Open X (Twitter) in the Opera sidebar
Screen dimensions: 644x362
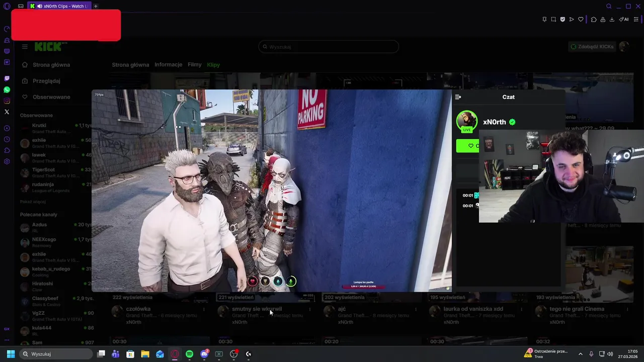(7, 112)
